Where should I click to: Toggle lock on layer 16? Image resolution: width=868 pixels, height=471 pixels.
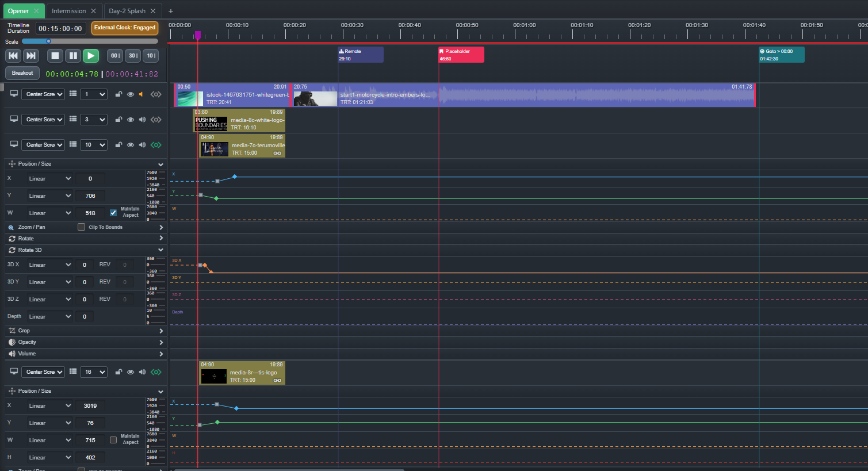coord(118,372)
